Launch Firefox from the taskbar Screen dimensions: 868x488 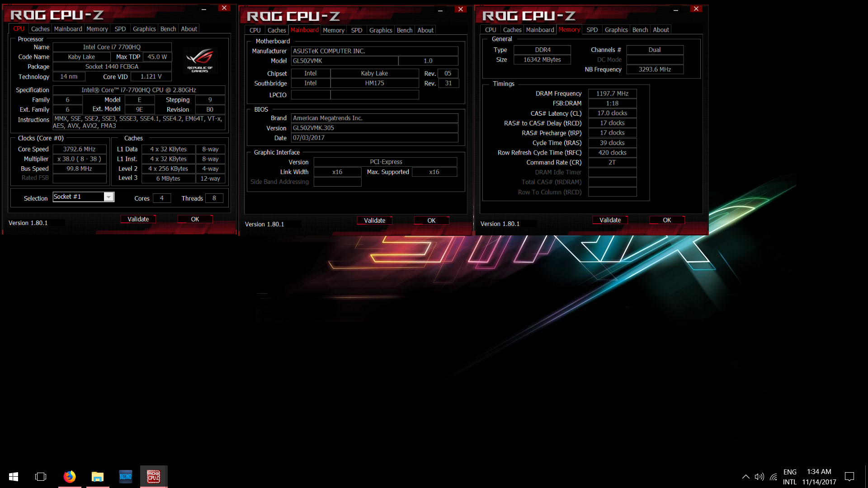point(70,477)
